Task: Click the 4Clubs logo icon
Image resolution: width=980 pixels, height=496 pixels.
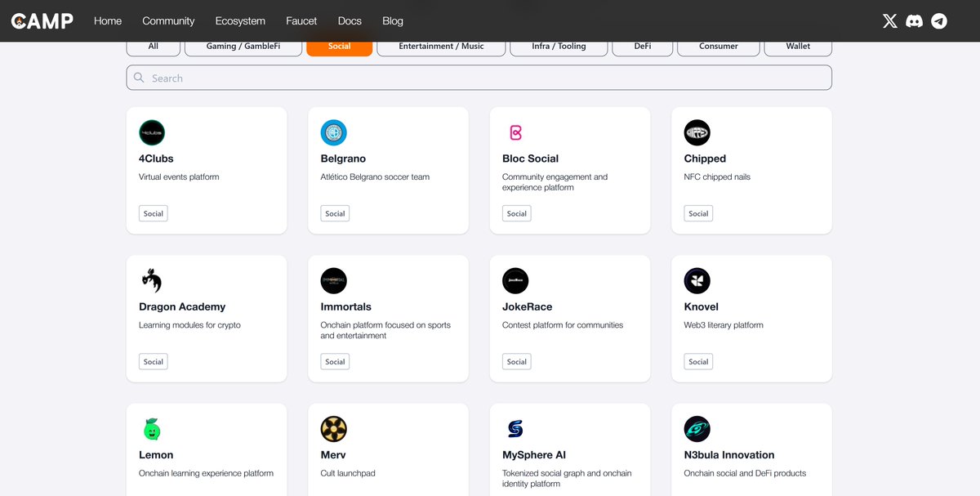Action: 152,132
